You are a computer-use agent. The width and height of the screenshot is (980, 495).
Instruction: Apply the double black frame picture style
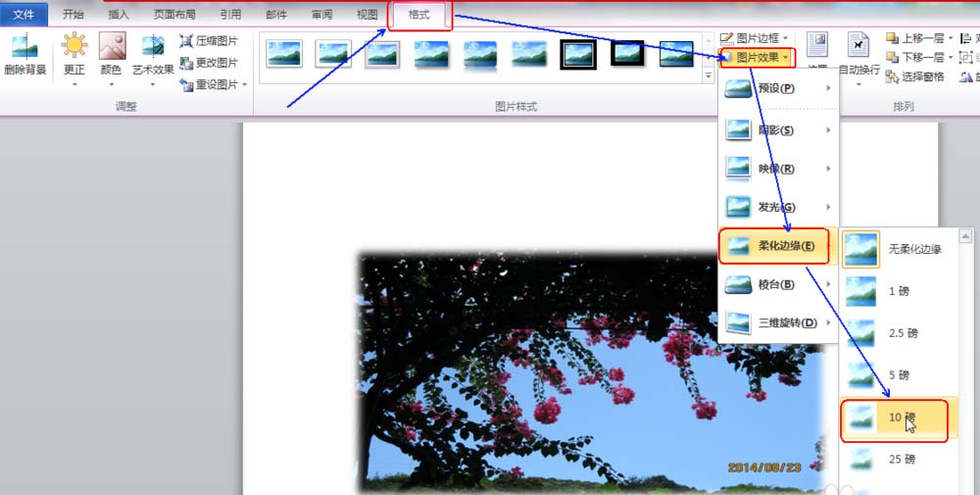578,54
